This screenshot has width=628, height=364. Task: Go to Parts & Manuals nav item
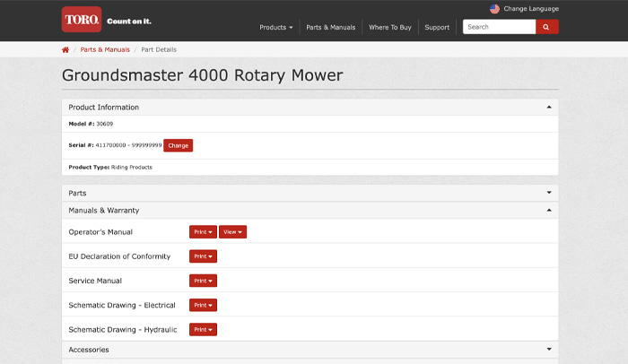pos(331,27)
